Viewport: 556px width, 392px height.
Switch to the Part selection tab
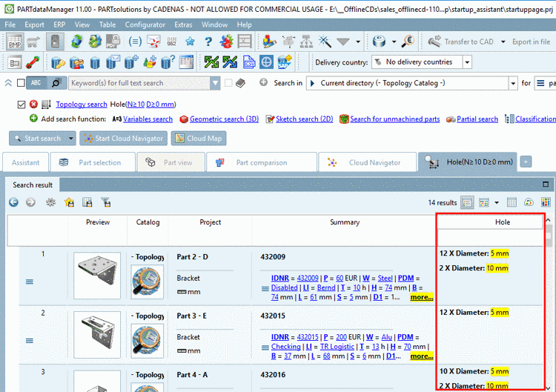(93, 162)
